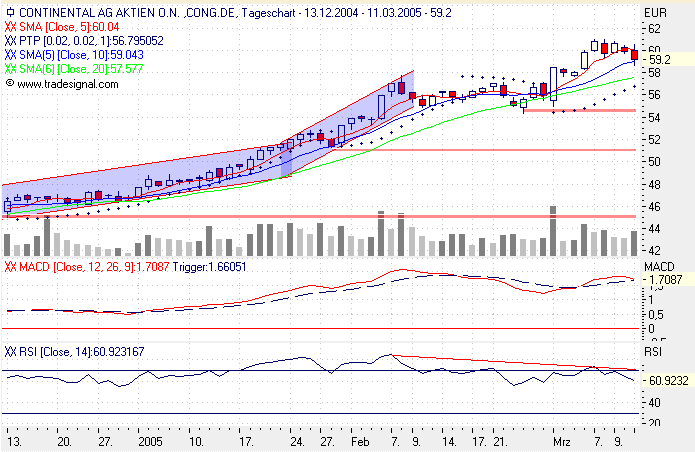Viewport: 695px width, 452px height.
Task: Click the 10. date label on the time axis
Action: [x=196, y=442]
